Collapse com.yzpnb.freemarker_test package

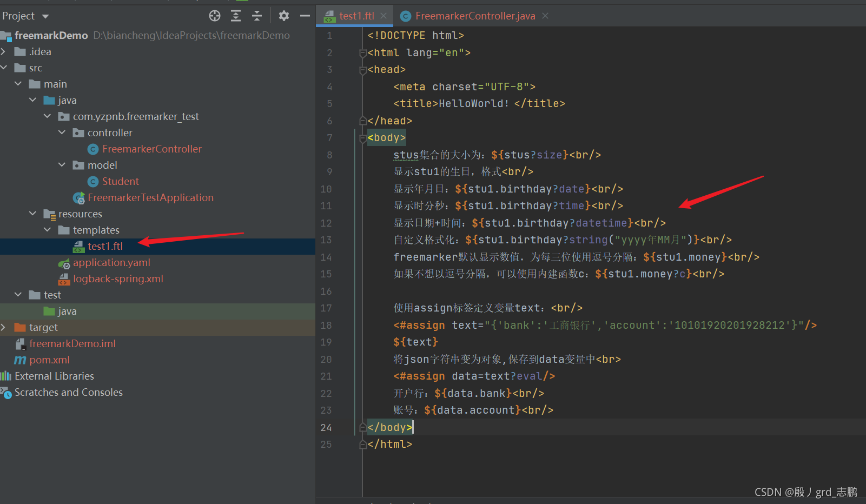tap(48, 116)
